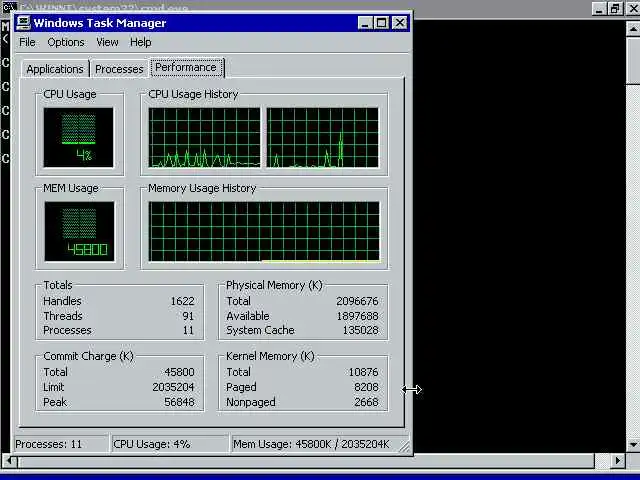Minimize the Windows Task Manager window
This screenshot has height=480, width=640.
(365, 23)
